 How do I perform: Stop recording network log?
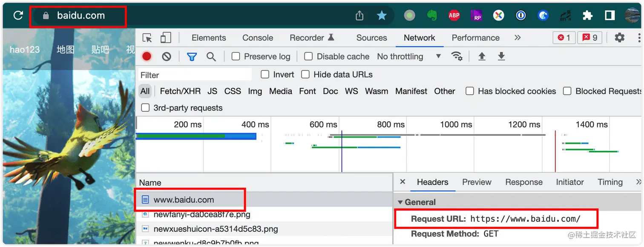(x=147, y=57)
